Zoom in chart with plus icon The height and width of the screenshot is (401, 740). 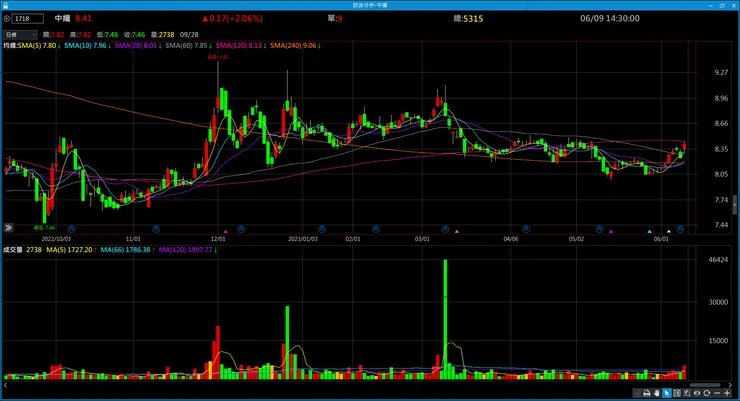coord(727,393)
